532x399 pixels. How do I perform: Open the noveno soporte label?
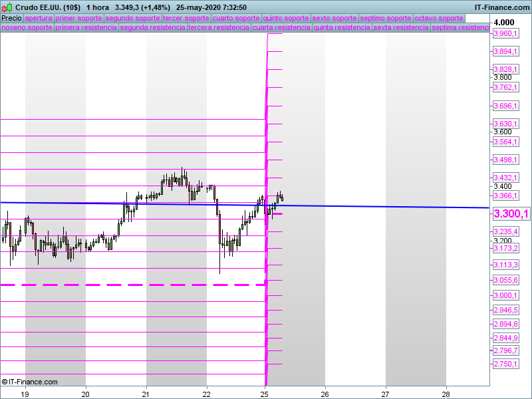click(27, 27)
